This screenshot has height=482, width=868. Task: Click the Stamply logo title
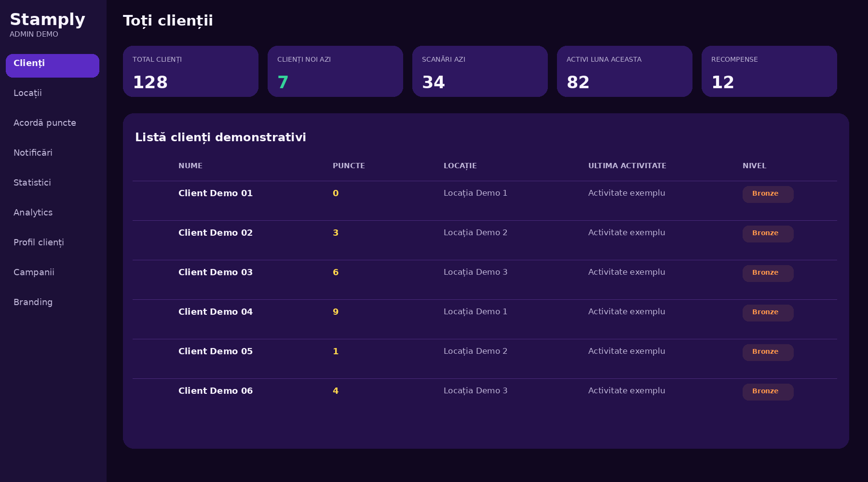click(47, 19)
